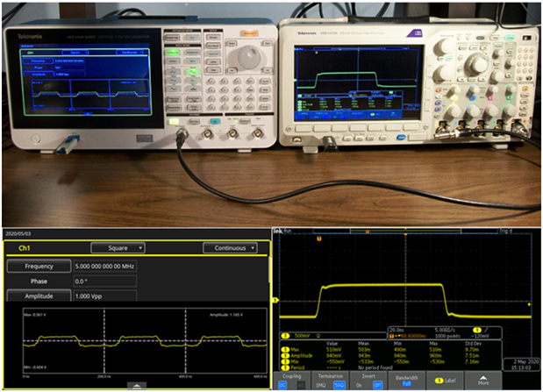The height and width of the screenshot is (392, 543).
Task: Click the -120mV trigger level readout
Action: (x=481, y=336)
